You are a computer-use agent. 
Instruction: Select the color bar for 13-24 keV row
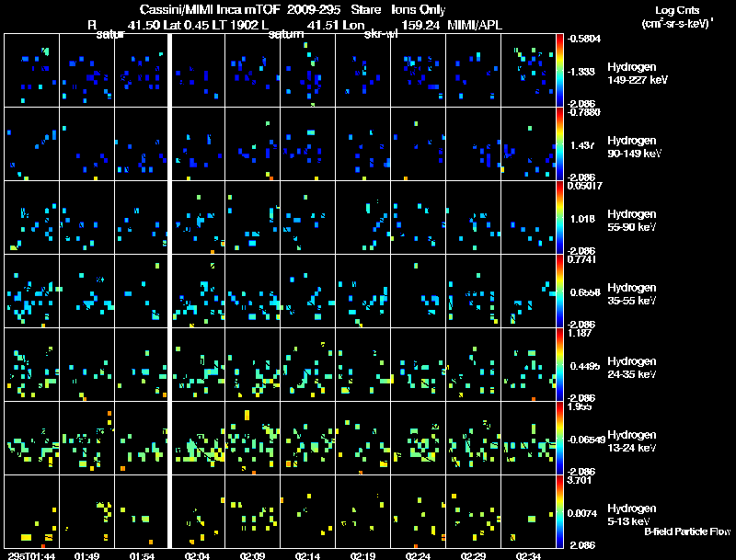[x=559, y=438]
